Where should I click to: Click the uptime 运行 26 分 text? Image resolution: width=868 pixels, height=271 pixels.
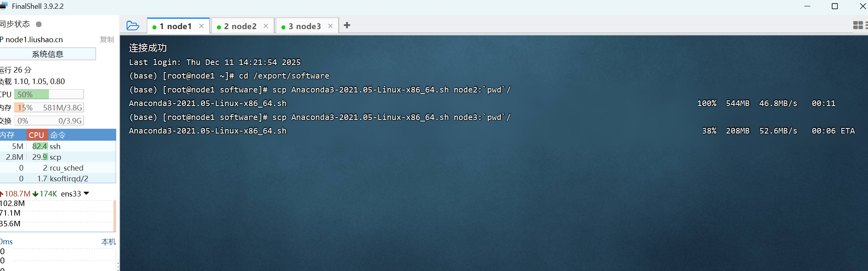click(16, 70)
